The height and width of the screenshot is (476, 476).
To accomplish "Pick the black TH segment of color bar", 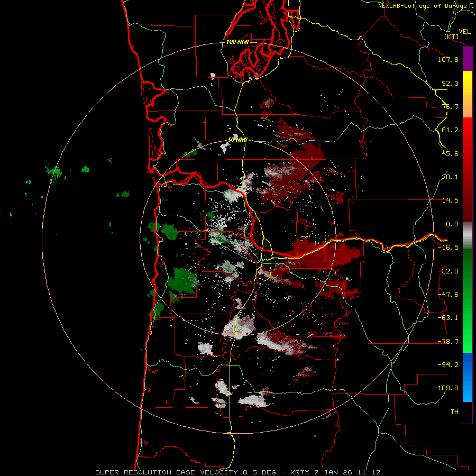I will pyautogui.click(x=467, y=413).
